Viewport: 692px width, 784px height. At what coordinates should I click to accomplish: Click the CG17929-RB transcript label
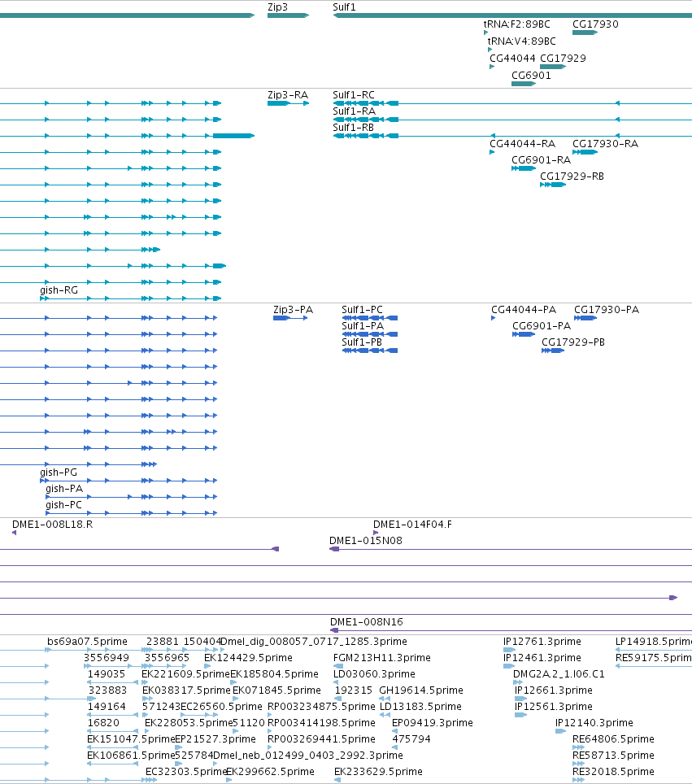(x=572, y=176)
